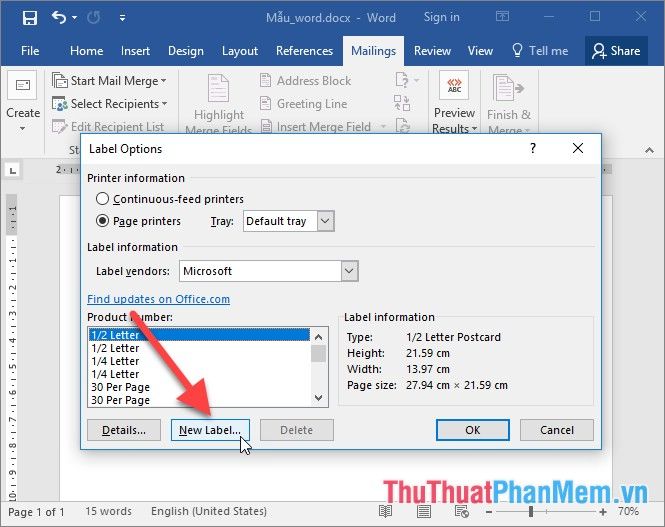
Task: Click Preview Results ABC icon
Action: [454, 85]
